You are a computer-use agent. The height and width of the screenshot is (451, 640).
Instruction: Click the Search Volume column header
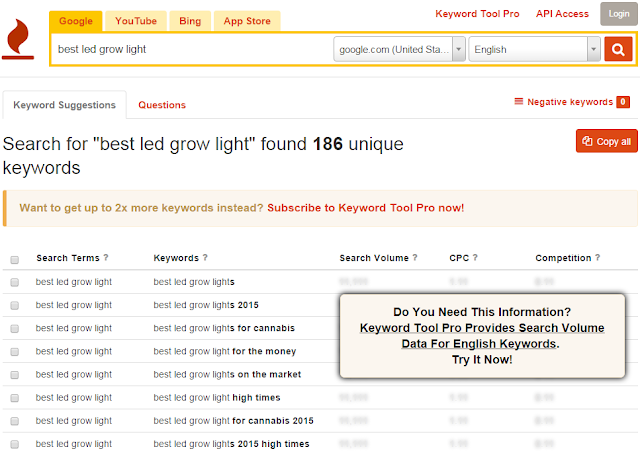pyautogui.click(x=374, y=258)
